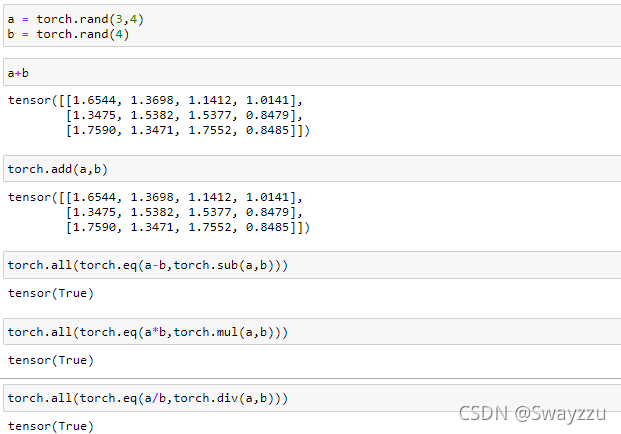
Task: Click the value 1.0141 in a+b output
Action: pyautogui.click(x=275, y=101)
